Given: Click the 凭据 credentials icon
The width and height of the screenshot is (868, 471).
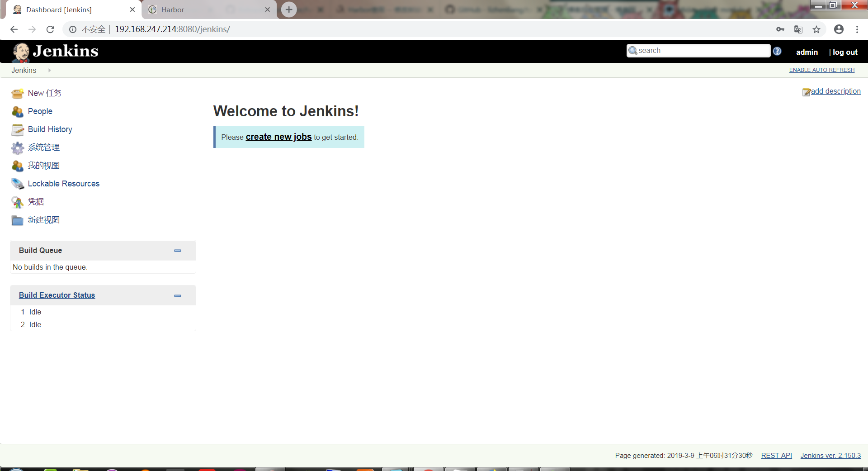Looking at the screenshot, I should pos(18,202).
